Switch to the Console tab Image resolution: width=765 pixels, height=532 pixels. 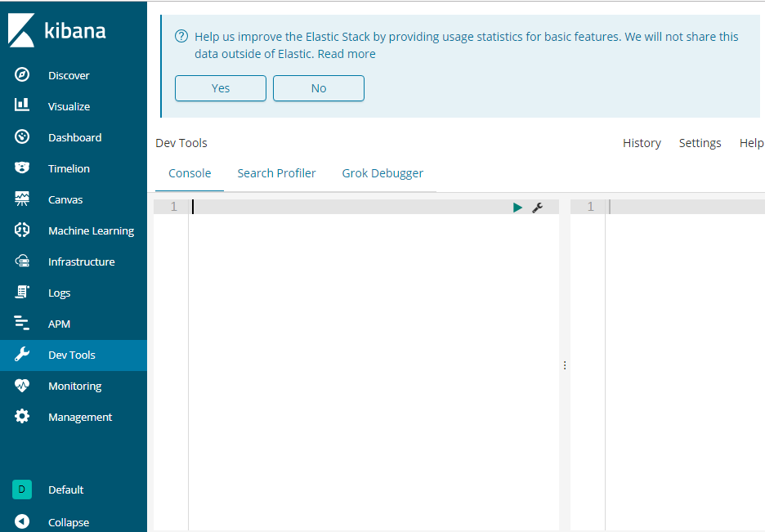pyautogui.click(x=190, y=173)
